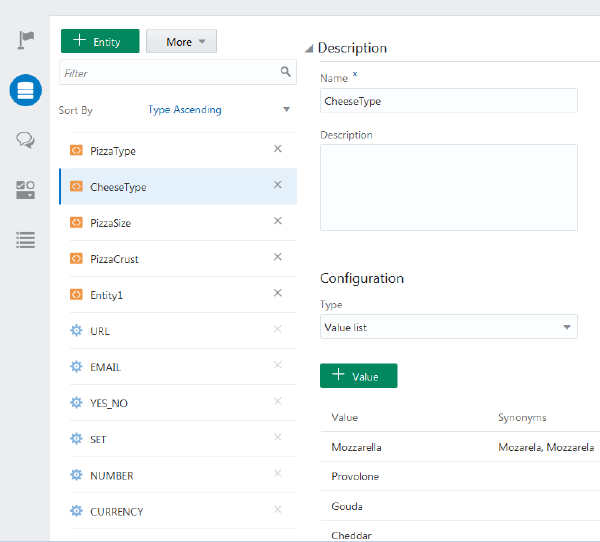Click the gear icon beside YES_NO
The height and width of the screenshot is (542, 600).
[x=76, y=402]
